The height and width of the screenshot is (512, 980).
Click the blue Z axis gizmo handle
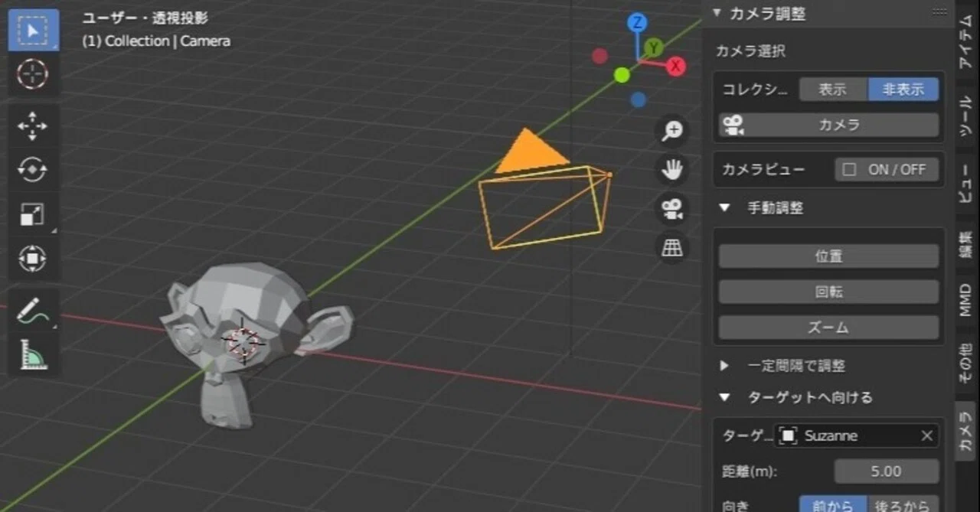pos(637,23)
